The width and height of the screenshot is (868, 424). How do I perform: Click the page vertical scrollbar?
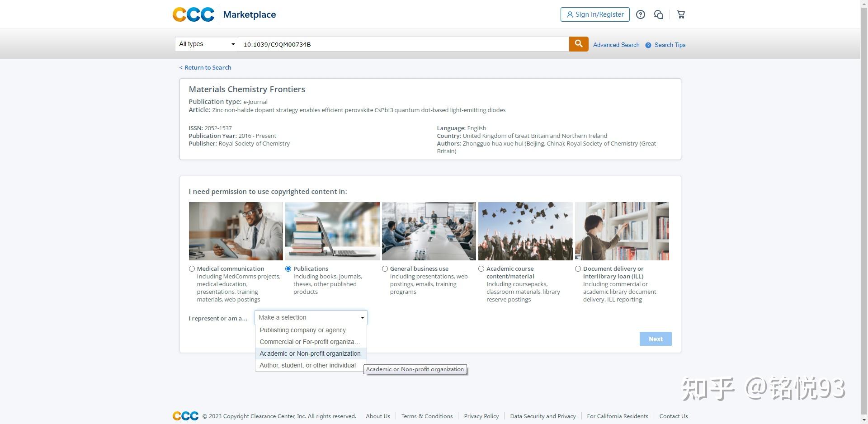[864, 212]
